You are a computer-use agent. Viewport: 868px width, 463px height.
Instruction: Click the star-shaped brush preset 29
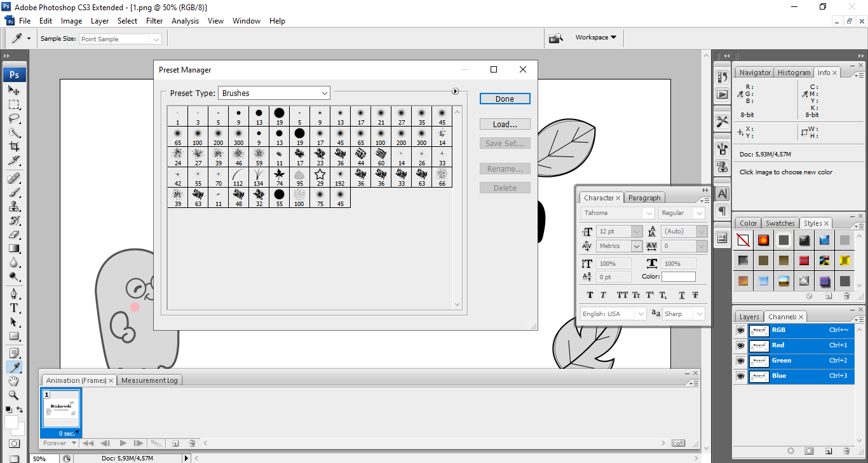(320, 177)
